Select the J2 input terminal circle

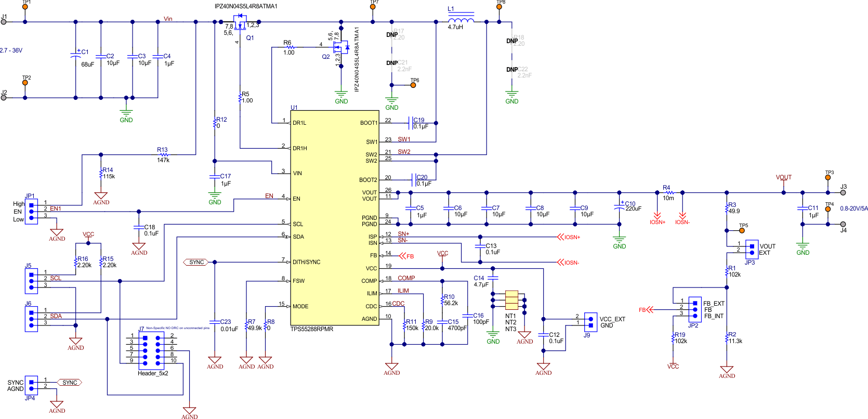(4, 98)
